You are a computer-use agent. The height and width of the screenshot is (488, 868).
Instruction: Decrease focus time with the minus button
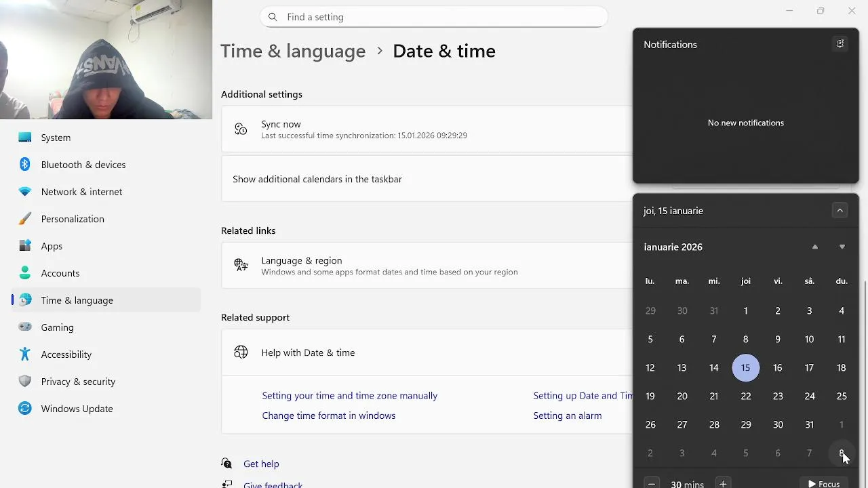tap(652, 483)
